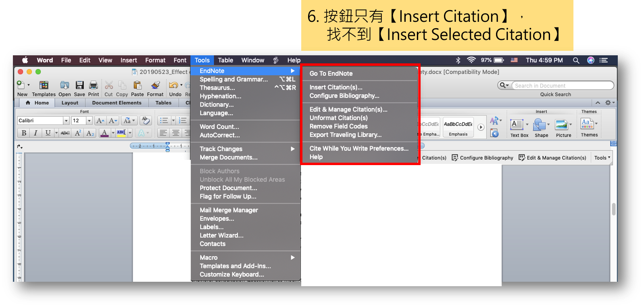Click the Search in Document field

pos(563,86)
